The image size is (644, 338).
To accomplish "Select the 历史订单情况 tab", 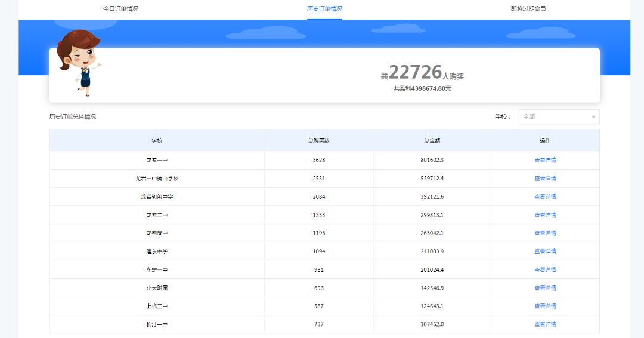I will [x=324, y=9].
